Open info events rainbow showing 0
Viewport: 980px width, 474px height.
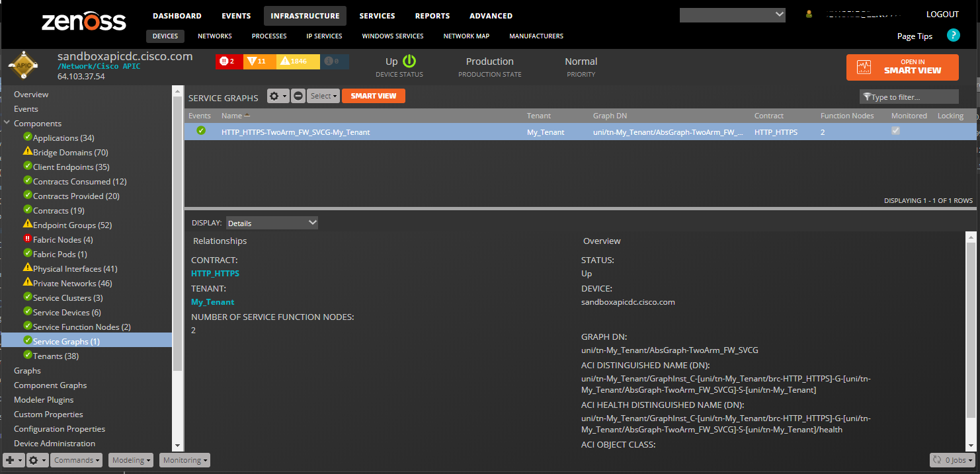tap(335, 61)
